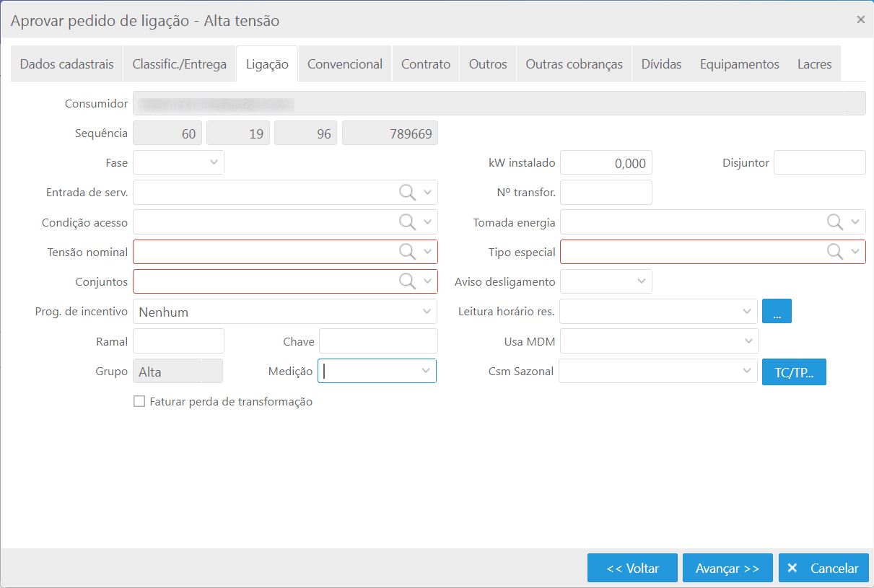Open the Csm Sazonal dropdown
The width and height of the screenshot is (874, 588).
[659, 371]
